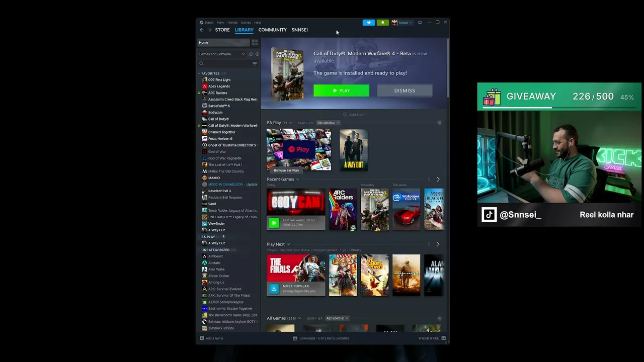
Task: Show next Play Next games arrow
Action: pyautogui.click(x=438, y=244)
